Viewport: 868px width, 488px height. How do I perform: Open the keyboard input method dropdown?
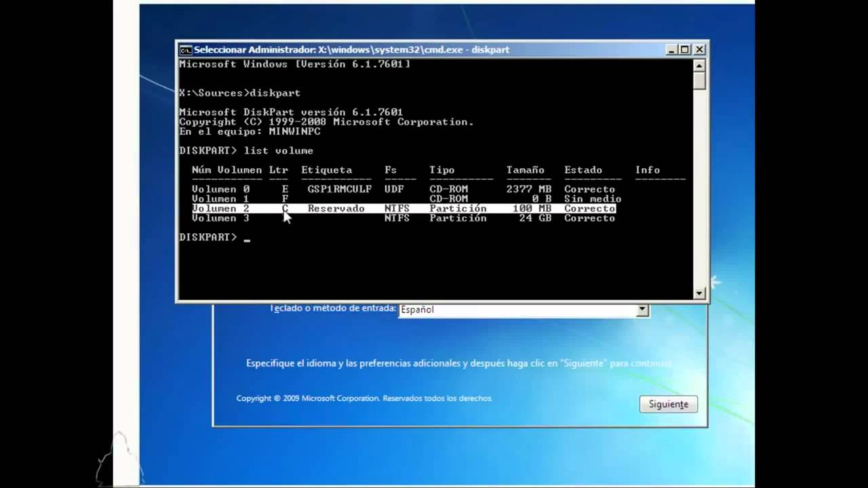click(x=642, y=310)
